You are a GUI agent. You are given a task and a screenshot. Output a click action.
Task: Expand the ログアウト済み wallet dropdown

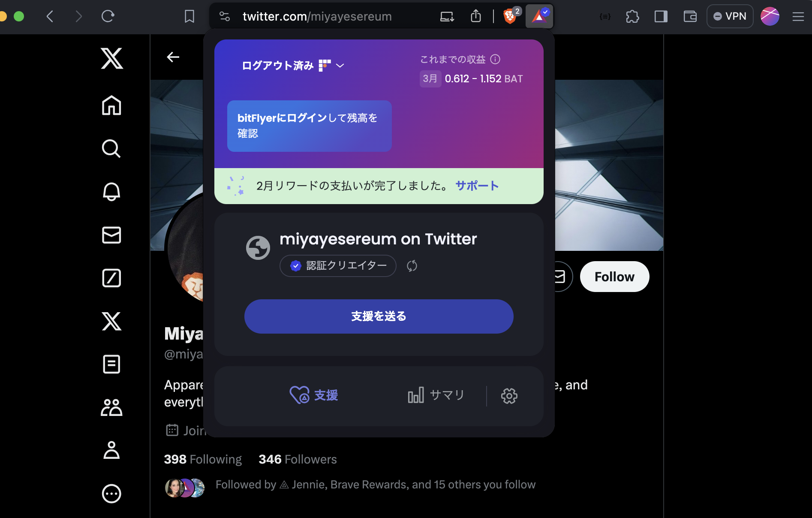(293, 66)
